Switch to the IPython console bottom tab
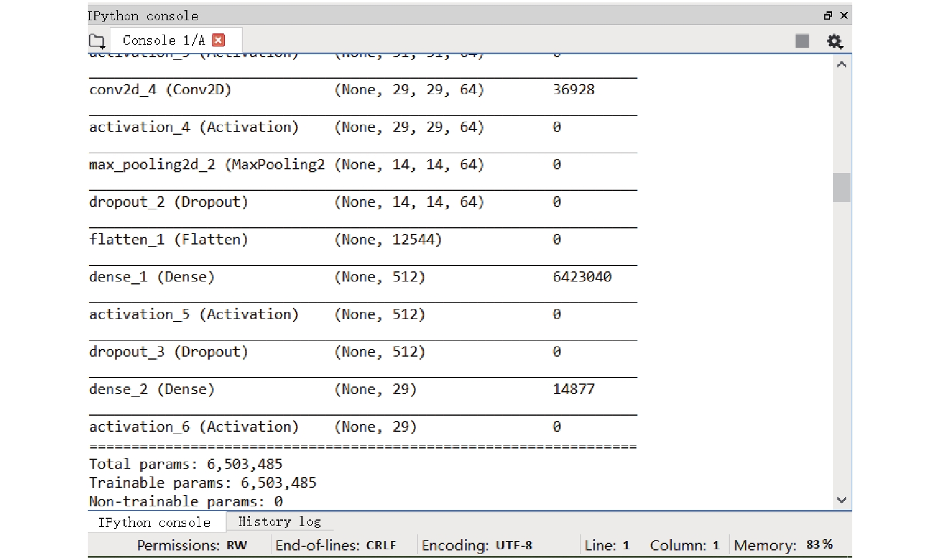940x560 pixels. tap(155, 522)
